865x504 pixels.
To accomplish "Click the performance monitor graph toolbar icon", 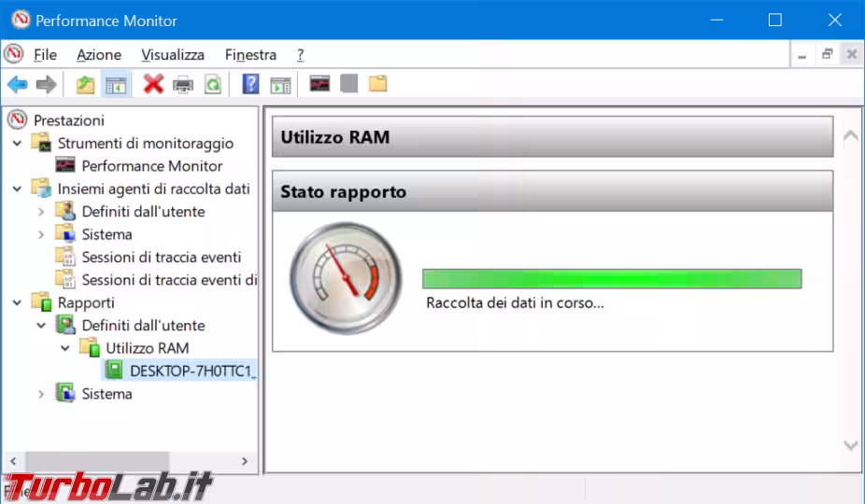I will (x=319, y=84).
